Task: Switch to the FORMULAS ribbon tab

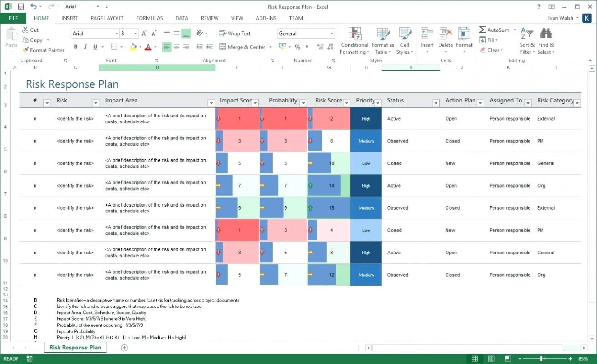Action: pos(149,18)
